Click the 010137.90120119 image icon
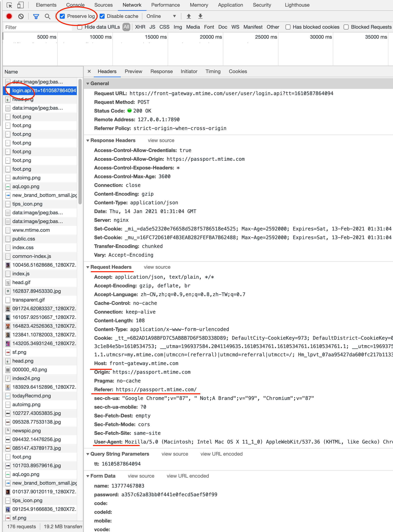The image size is (393, 532). pyautogui.click(x=8, y=492)
